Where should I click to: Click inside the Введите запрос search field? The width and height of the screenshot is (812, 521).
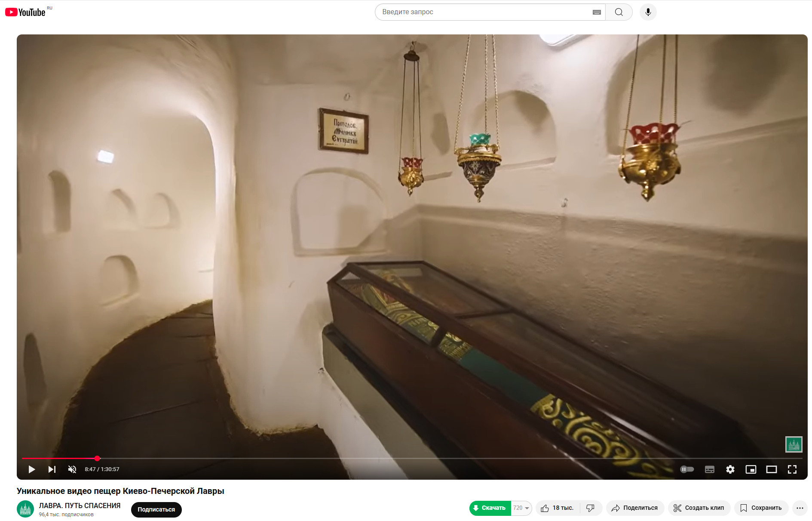coord(481,12)
